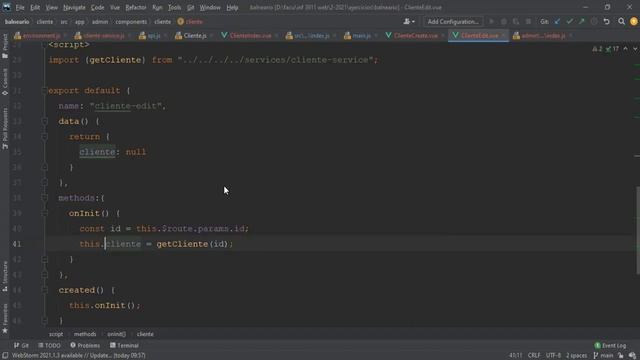Toggle read-only lock icon in status bar
The width and height of the screenshot is (640, 360).
coord(621,356)
